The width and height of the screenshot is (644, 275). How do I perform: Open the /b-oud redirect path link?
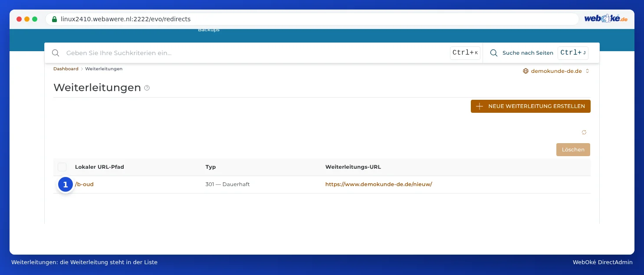85,184
